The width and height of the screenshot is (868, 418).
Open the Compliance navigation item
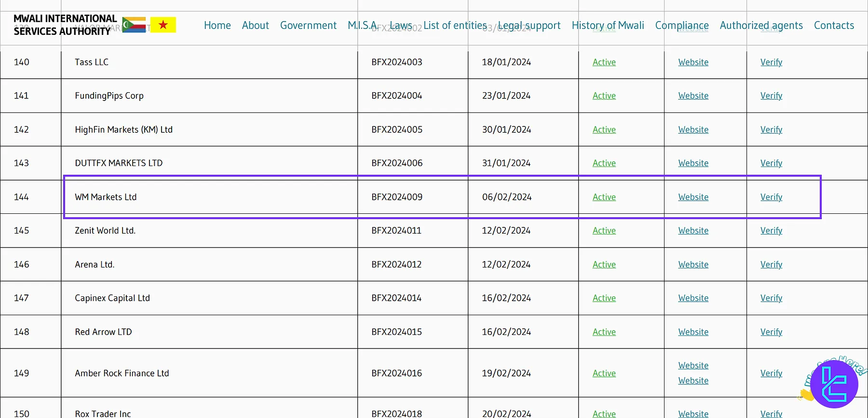point(681,25)
